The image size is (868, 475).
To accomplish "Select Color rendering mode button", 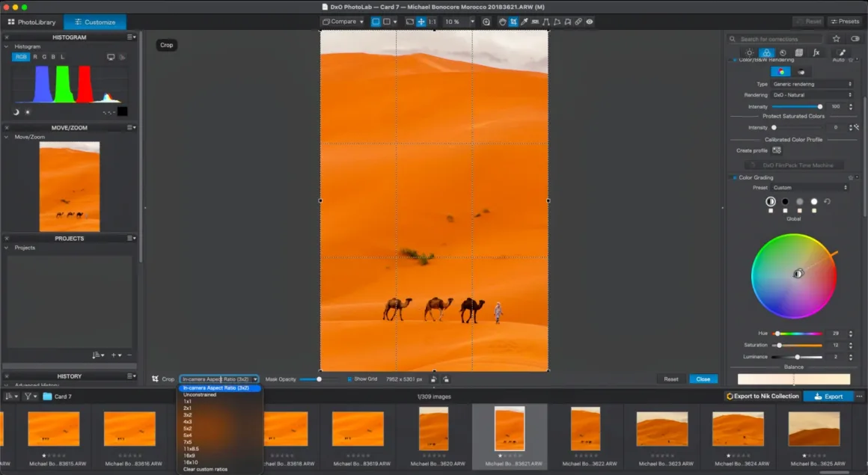I will (x=780, y=72).
